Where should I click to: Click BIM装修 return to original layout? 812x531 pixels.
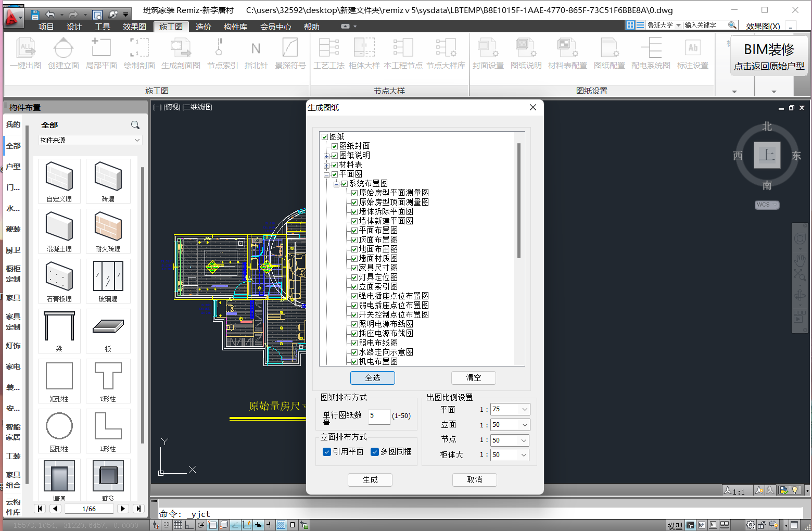coord(769,56)
